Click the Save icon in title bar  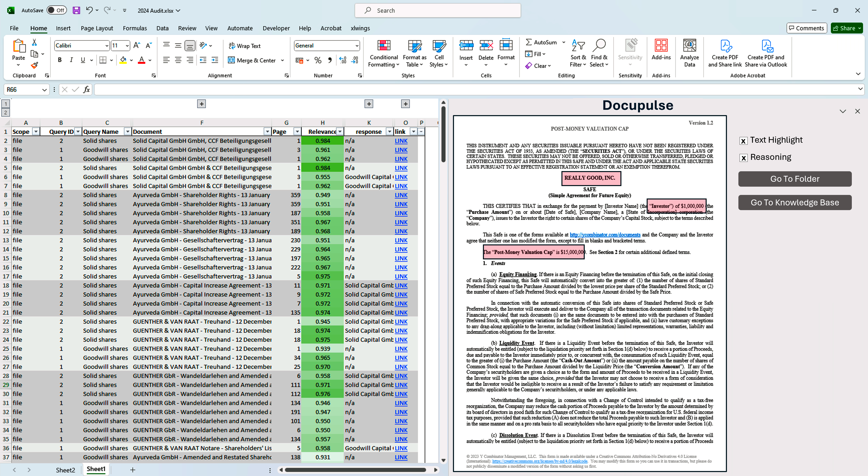(x=77, y=10)
